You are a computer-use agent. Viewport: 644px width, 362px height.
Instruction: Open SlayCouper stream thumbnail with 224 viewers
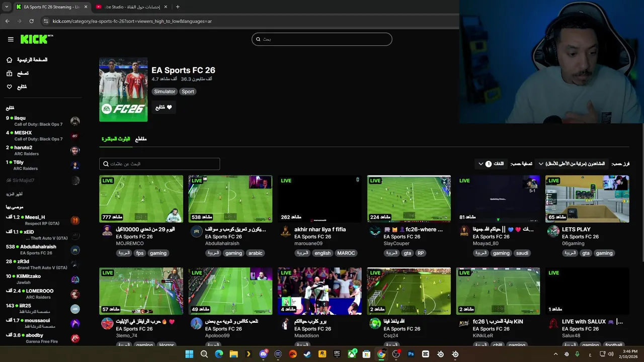tap(409, 199)
